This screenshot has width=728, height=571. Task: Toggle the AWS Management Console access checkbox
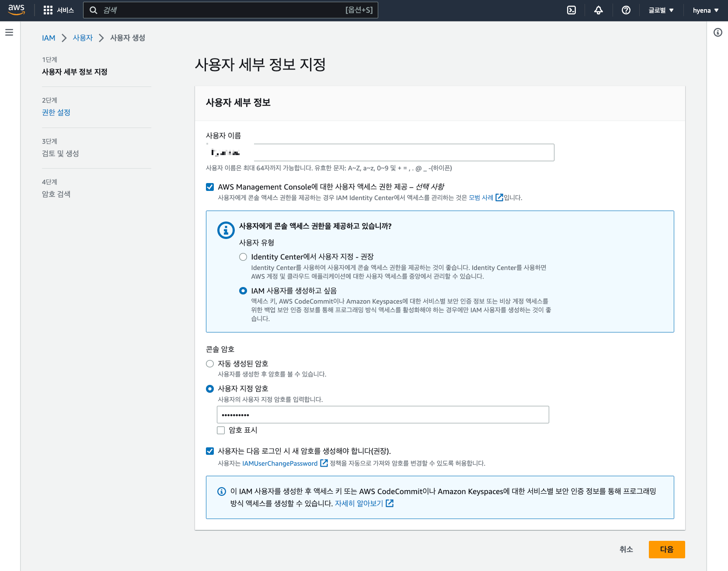click(210, 187)
